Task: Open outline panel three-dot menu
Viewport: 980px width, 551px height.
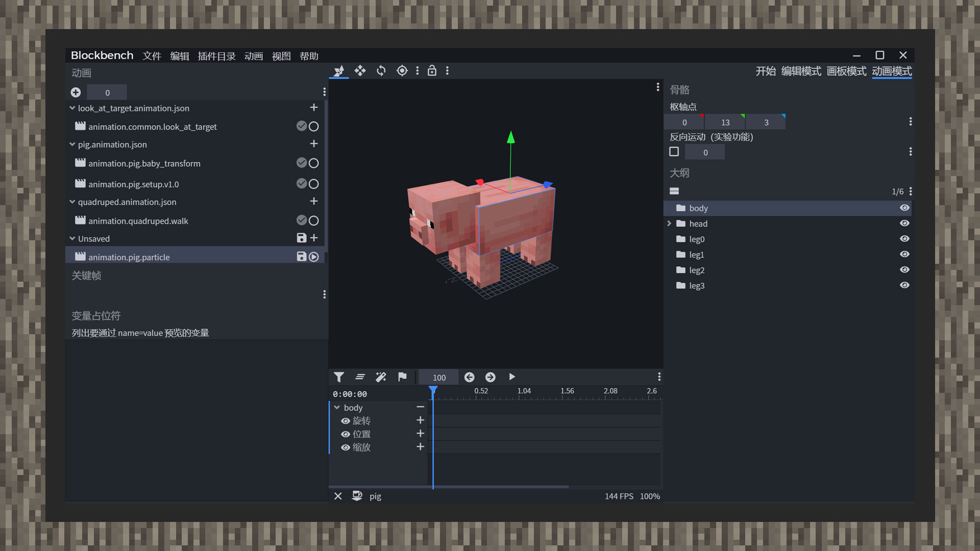Action: (911, 191)
